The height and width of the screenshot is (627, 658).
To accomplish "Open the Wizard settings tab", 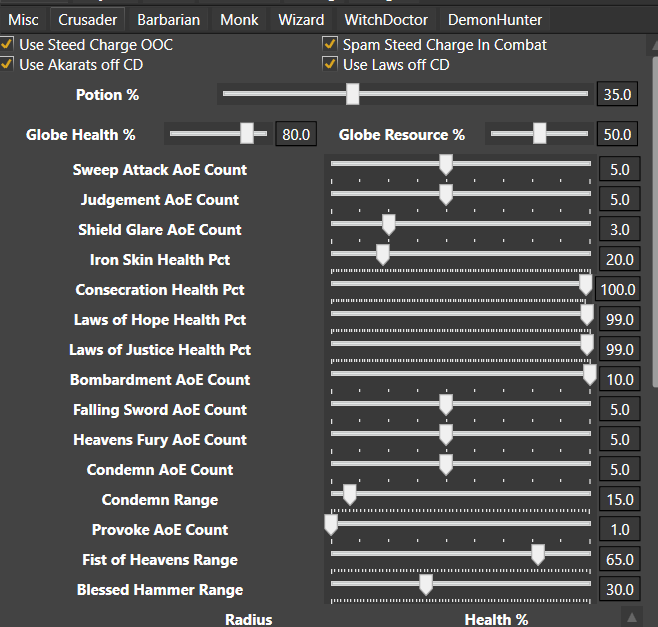I will [301, 20].
